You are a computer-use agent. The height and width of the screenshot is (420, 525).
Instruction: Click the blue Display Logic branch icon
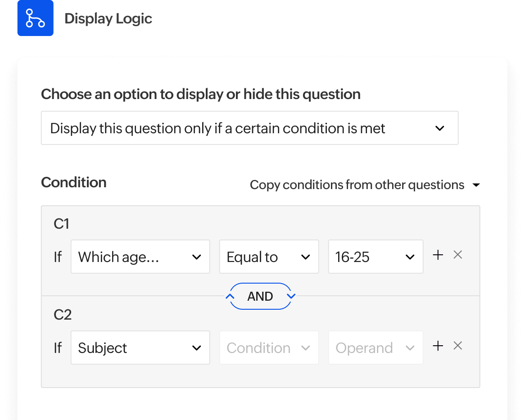(x=35, y=18)
